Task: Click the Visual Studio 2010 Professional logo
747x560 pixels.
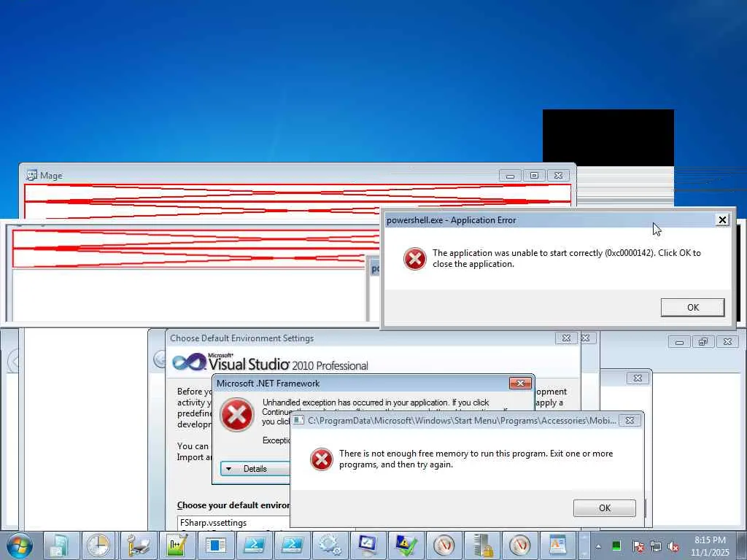Action: pos(270,362)
